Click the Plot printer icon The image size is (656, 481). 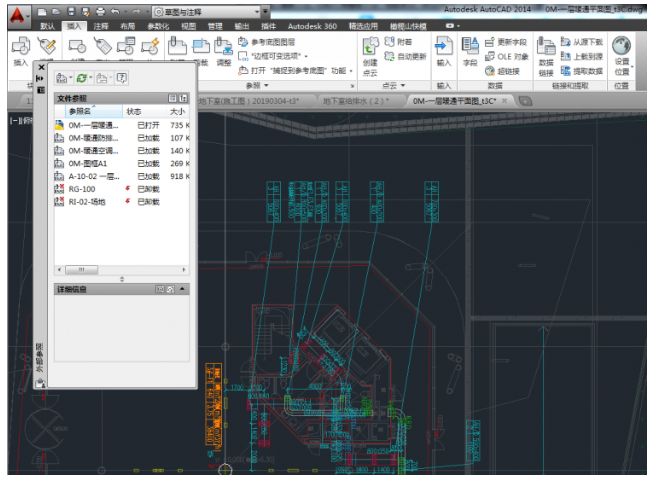click(100, 12)
